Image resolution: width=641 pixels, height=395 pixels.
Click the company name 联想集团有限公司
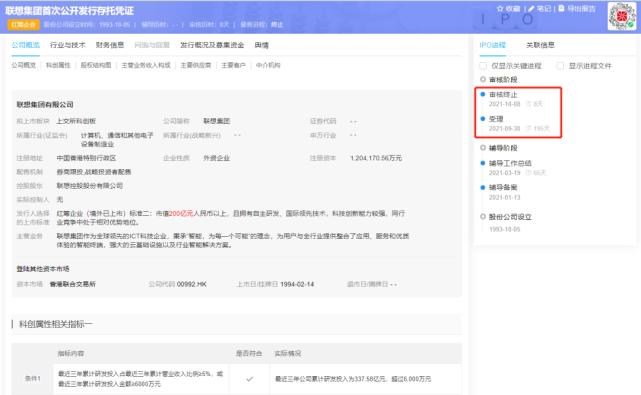click(45, 105)
